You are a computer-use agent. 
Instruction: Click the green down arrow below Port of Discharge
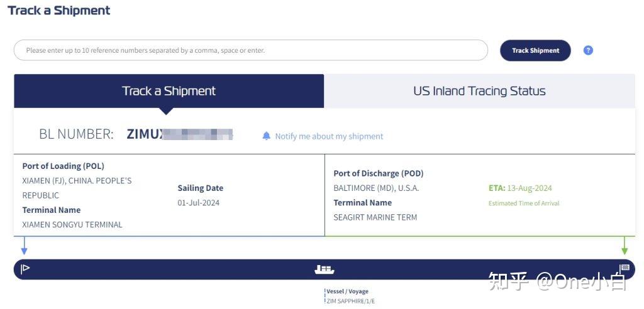(x=625, y=246)
